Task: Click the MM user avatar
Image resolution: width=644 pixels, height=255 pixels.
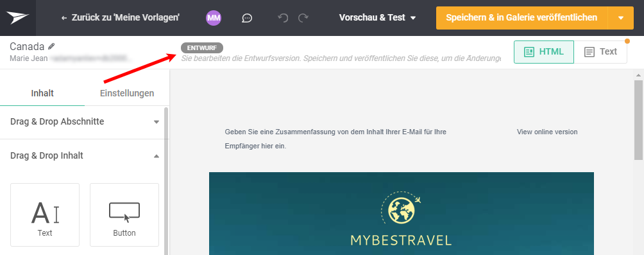Action: click(214, 18)
